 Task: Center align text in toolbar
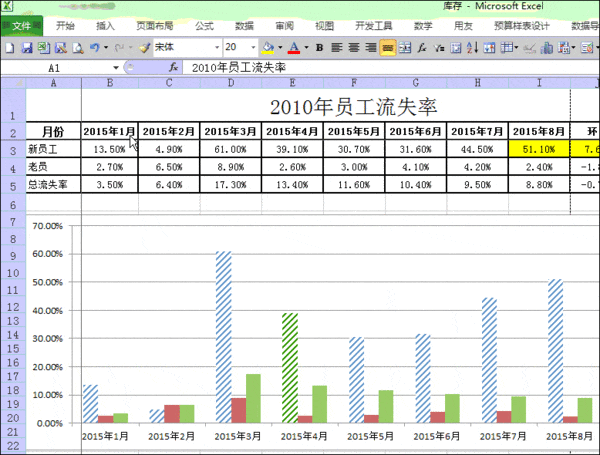coord(354,48)
